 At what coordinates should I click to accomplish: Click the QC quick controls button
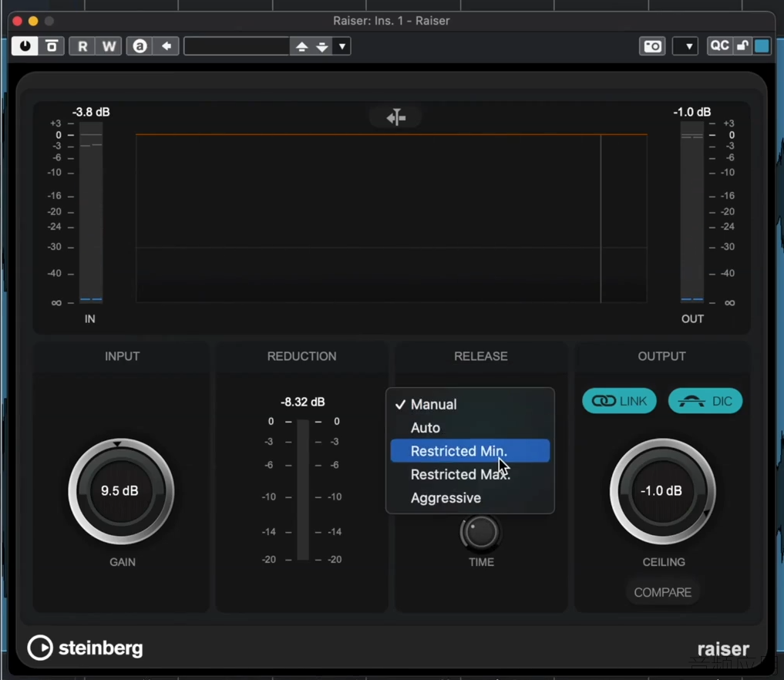[719, 45]
